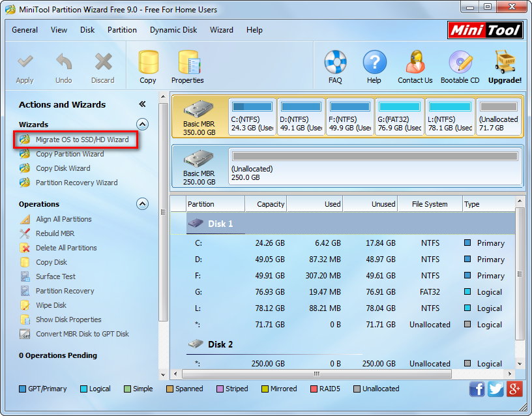
Task: Select the G:(FAT32) partition block in disk map
Action: [399, 117]
